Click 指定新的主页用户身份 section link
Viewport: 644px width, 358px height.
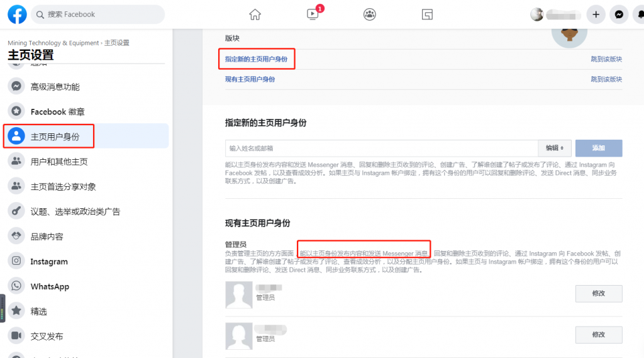pyautogui.click(x=257, y=59)
